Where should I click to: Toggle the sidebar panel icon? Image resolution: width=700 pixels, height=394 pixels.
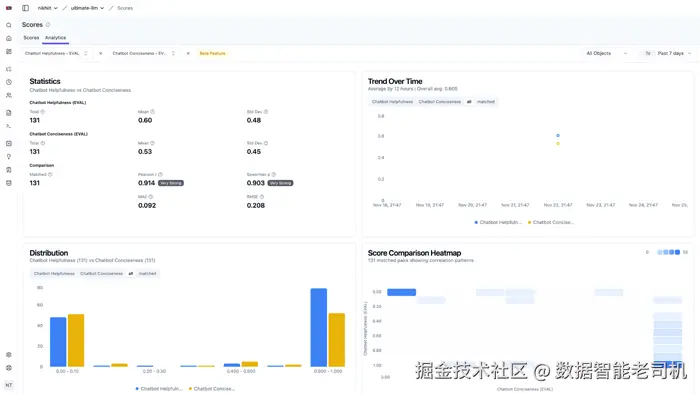[25, 8]
